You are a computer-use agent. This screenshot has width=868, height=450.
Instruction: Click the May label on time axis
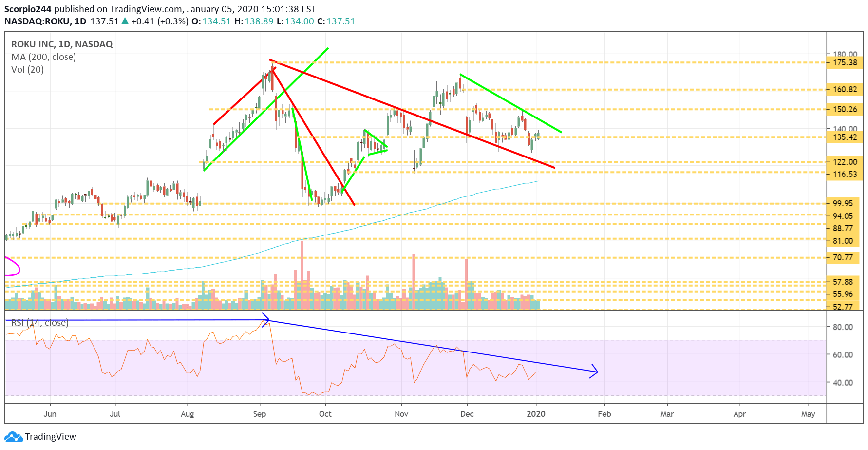808,414
